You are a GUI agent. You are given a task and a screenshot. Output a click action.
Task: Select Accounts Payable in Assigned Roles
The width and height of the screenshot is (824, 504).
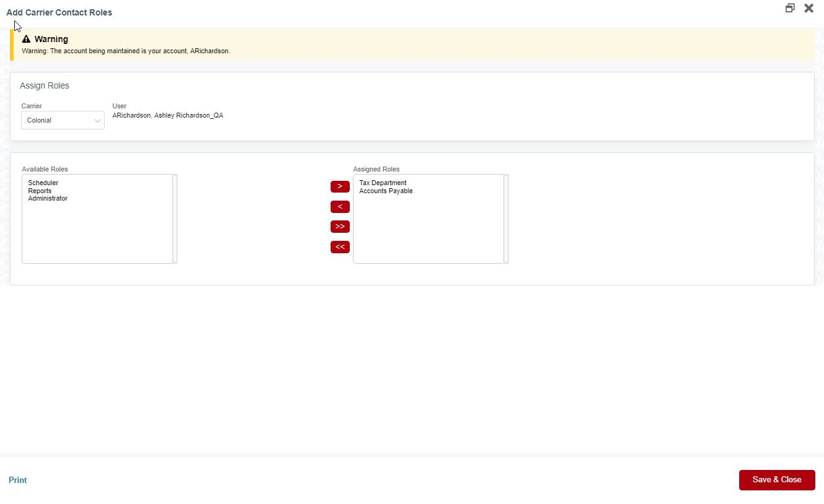(385, 191)
